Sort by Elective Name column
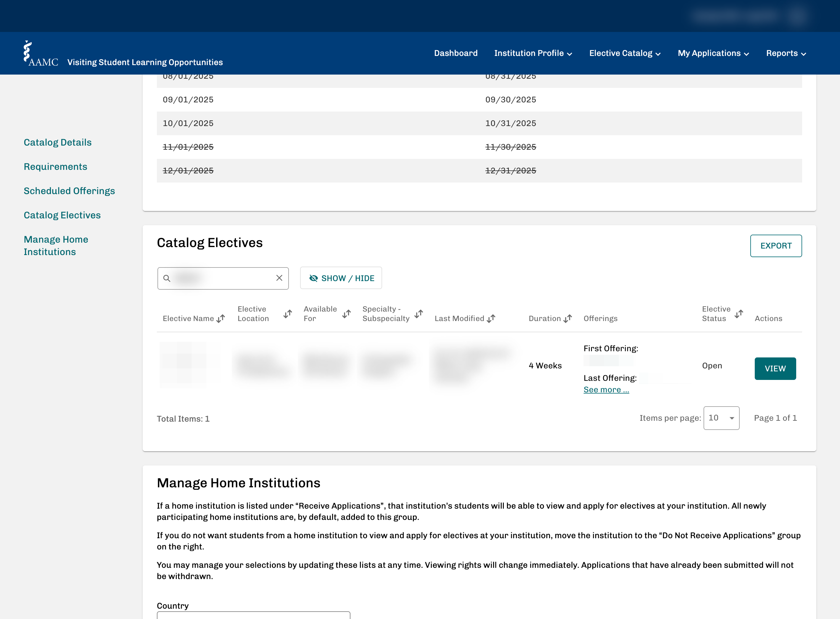840x619 pixels. point(221,318)
